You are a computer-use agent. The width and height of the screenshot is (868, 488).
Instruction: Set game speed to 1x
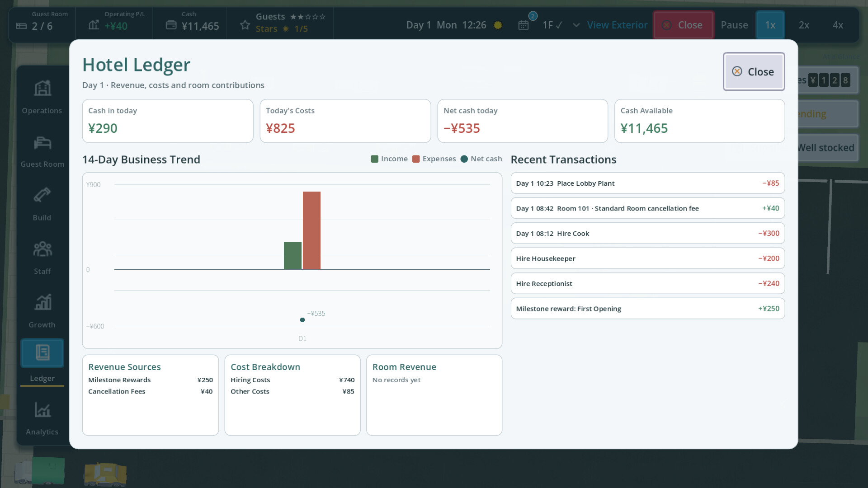(770, 25)
